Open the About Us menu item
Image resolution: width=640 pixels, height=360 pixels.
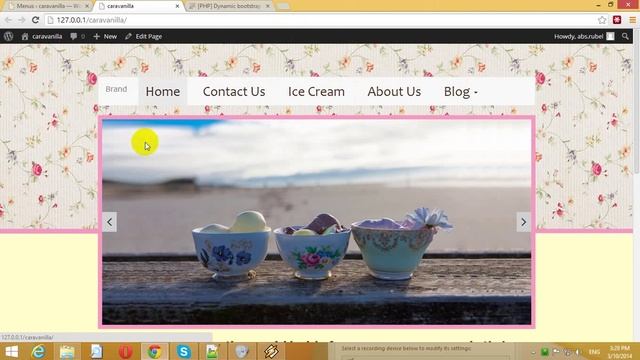tap(394, 91)
